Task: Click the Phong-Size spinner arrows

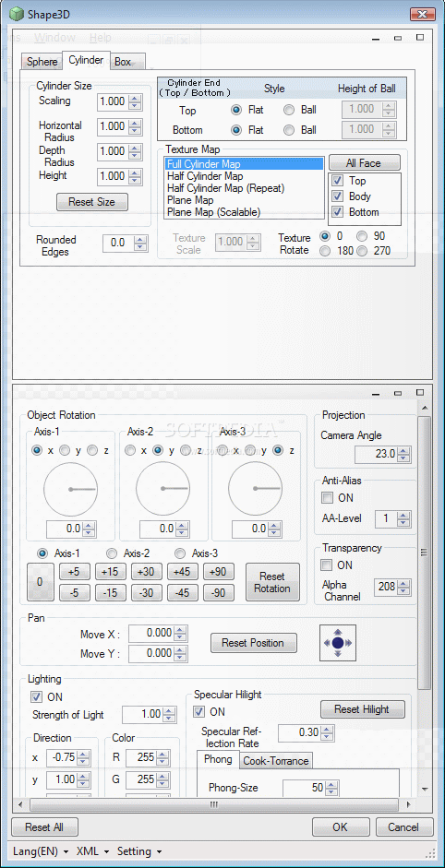Action: [331, 788]
